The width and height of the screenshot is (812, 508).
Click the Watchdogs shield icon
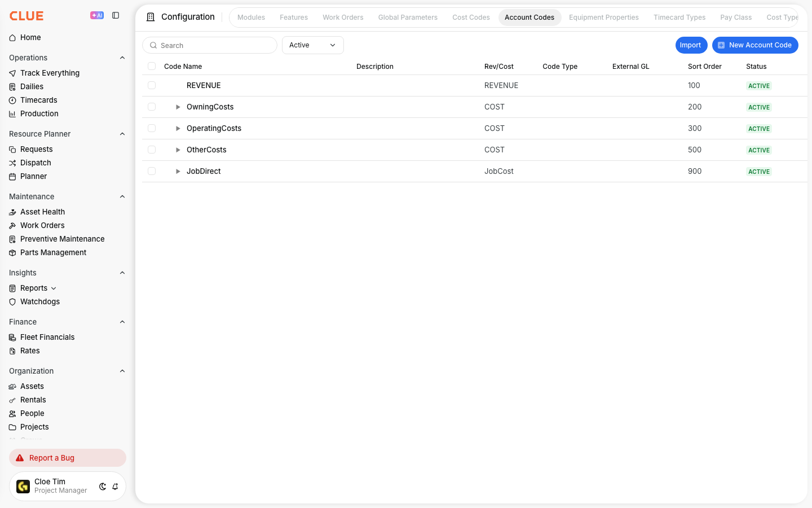12,302
